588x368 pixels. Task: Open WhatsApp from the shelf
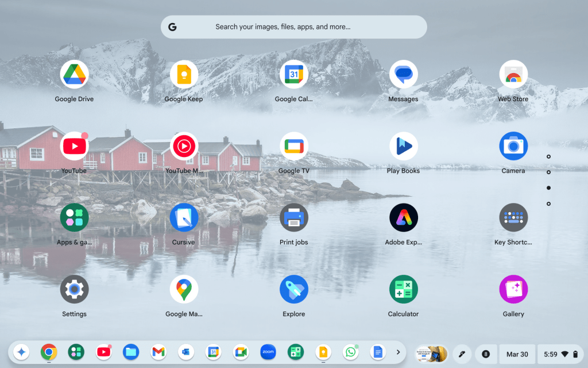[x=350, y=352]
